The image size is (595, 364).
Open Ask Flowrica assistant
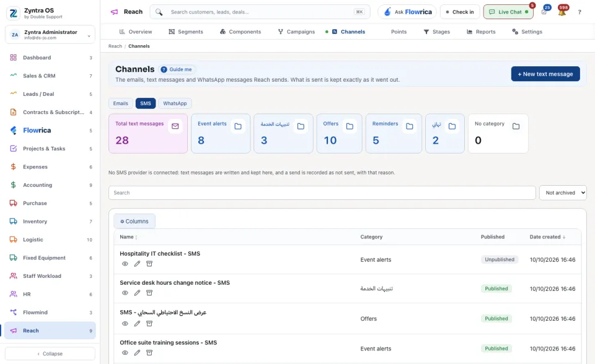(x=407, y=12)
